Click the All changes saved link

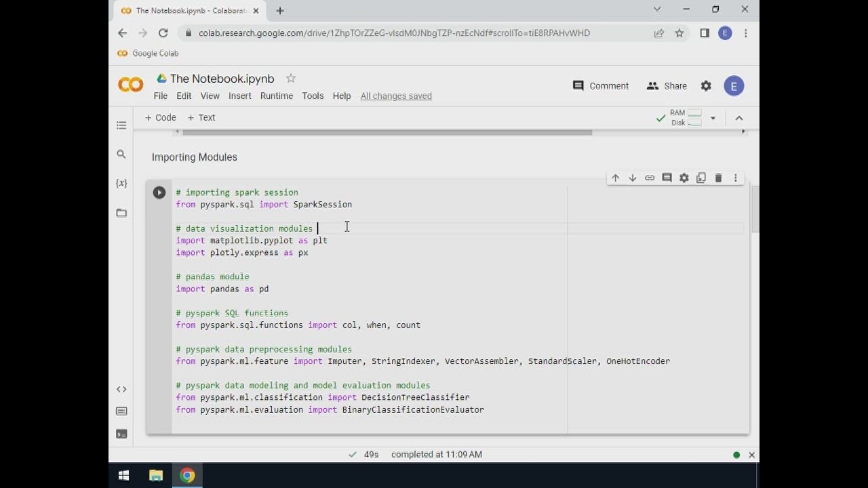click(396, 96)
